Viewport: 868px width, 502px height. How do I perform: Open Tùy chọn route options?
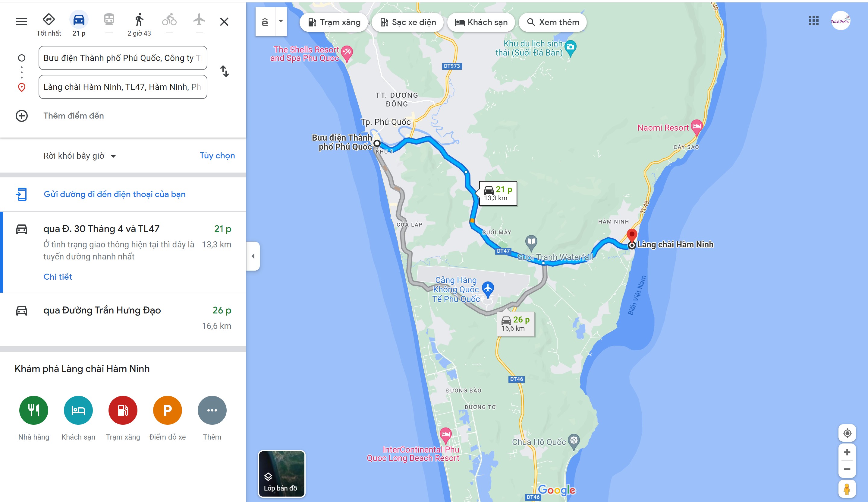pyautogui.click(x=217, y=155)
